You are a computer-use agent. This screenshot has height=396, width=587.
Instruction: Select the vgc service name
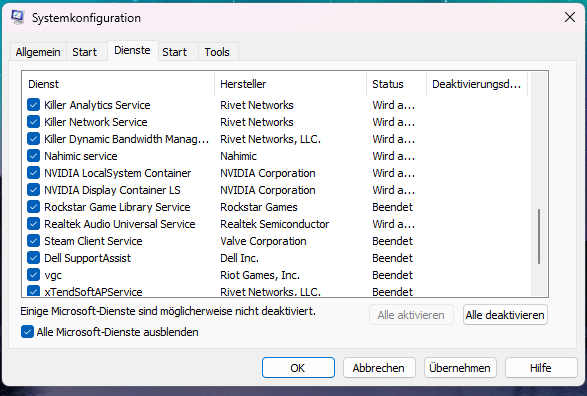[x=53, y=275]
